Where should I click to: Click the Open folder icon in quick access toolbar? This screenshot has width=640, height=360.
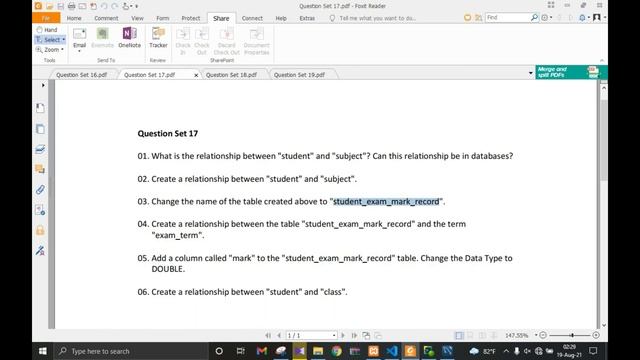point(50,6)
